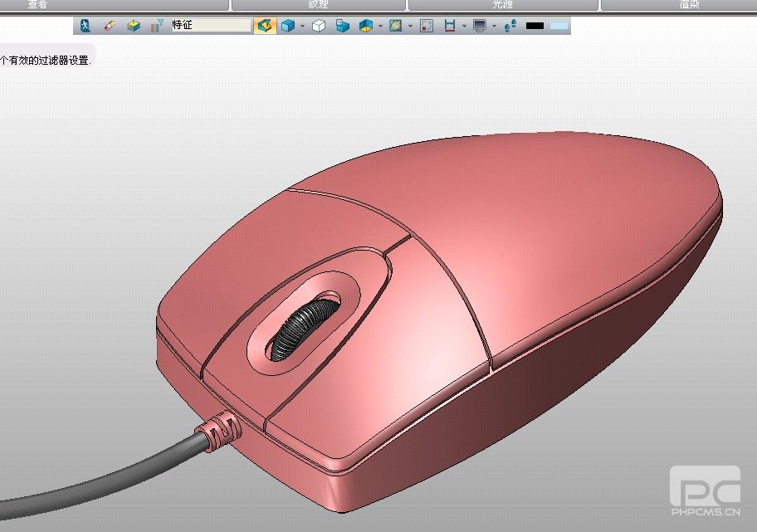Switch to the 光源 tab
Image resolution: width=757 pixels, height=532 pixels.
(502, 5)
